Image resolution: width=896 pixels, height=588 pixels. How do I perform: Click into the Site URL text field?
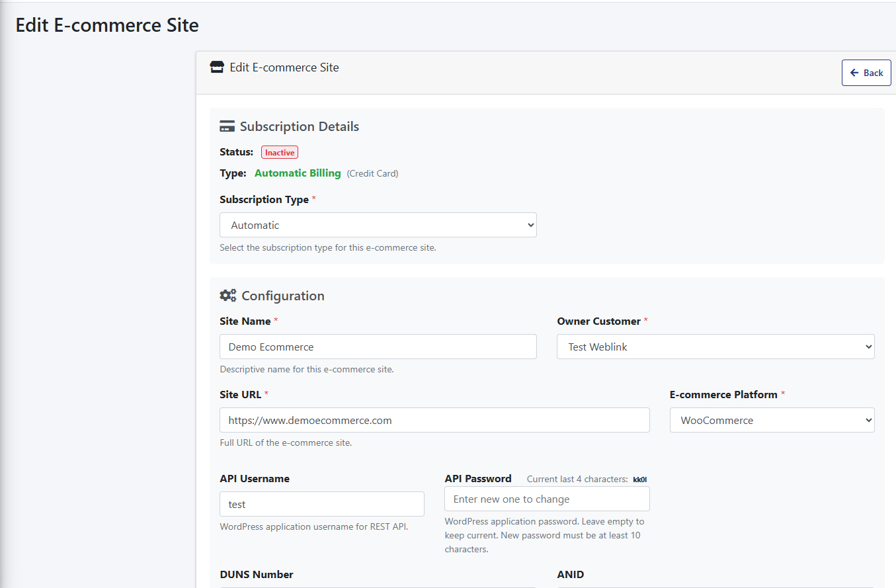click(x=434, y=420)
